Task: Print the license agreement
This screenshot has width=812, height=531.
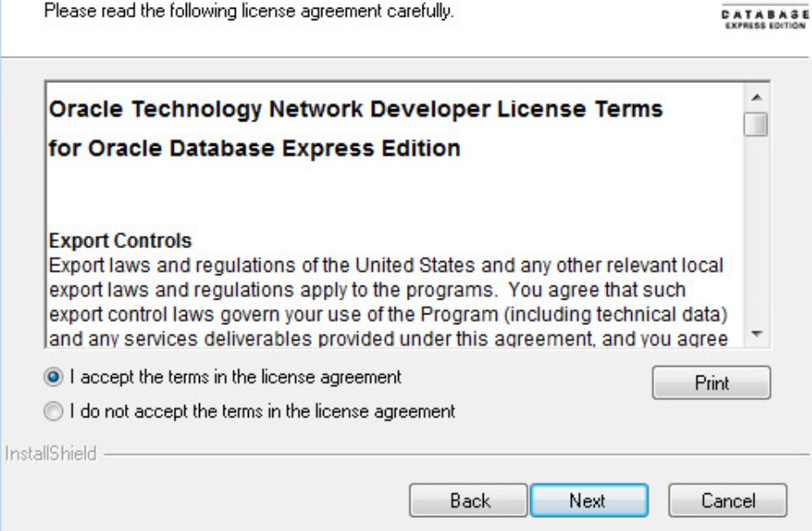Action: (712, 383)
